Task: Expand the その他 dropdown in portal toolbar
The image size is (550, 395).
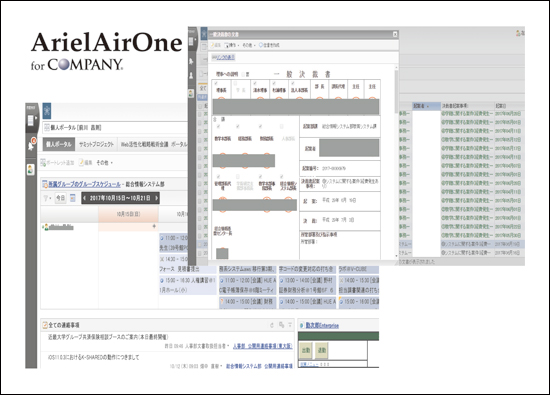Action: pos(105,163)
